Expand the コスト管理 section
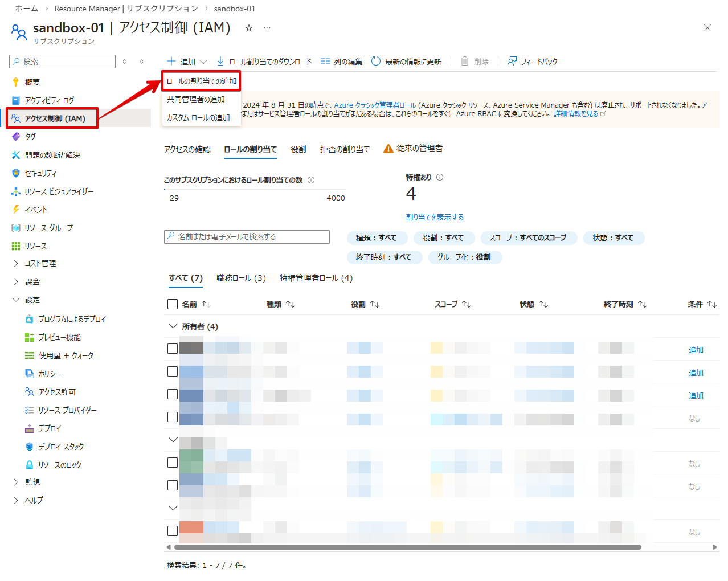728x581 pixels. pos(16,263)
